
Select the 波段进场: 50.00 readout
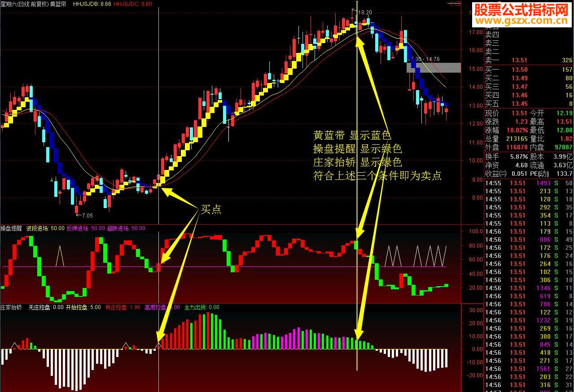pos(45,228)
